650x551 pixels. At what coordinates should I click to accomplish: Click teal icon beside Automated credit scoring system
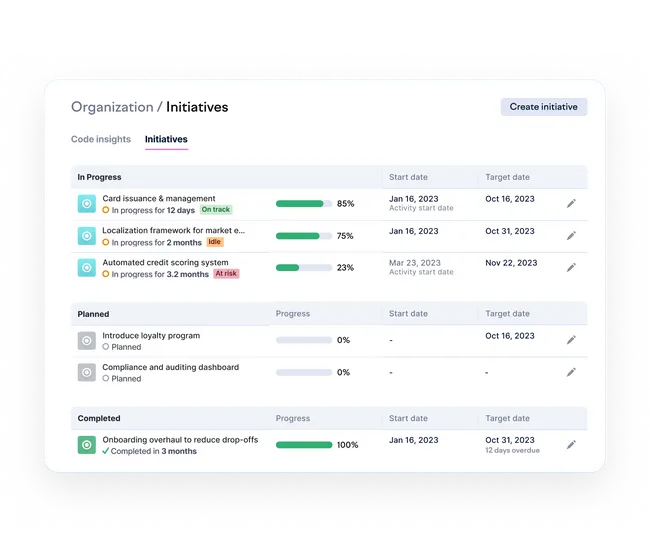87,268
